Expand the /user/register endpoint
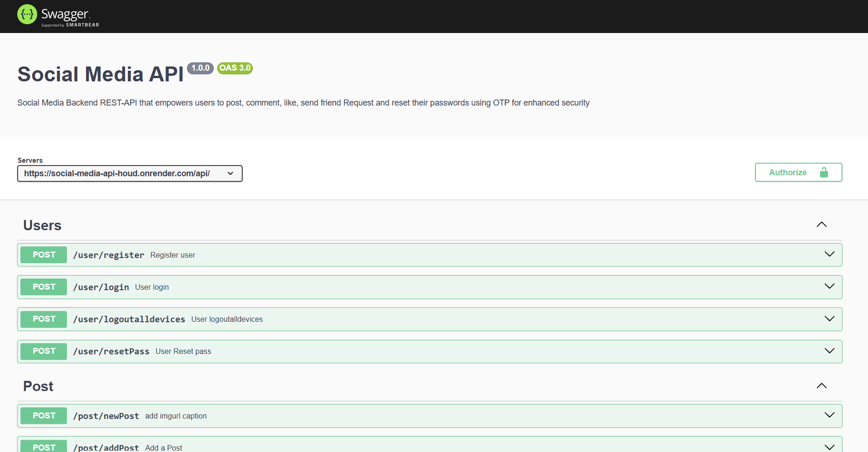This screenshot has width=868, height=452. pyautogui.click(x=829, y=254)
